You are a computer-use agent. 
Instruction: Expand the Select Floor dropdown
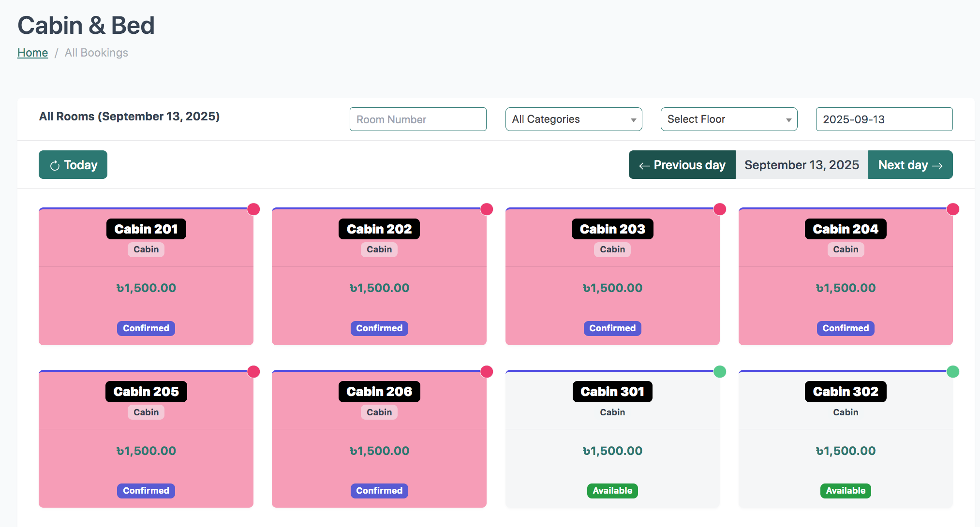click(x=729, y=119)
